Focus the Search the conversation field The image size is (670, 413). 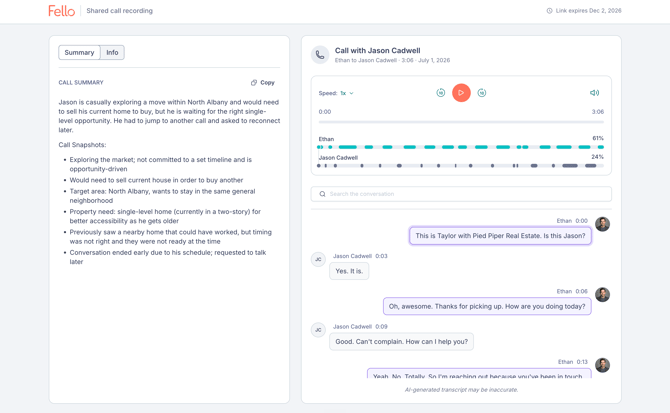pyautogui.click(x=461, y=194)
